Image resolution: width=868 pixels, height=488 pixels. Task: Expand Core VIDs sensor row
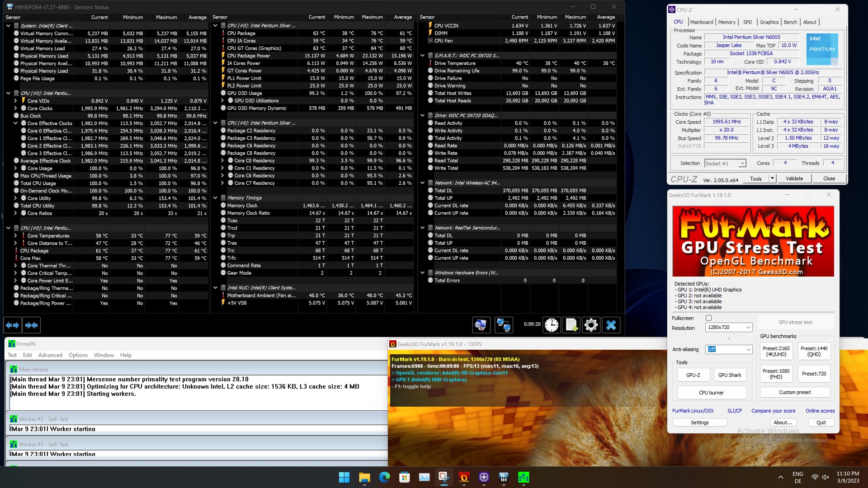point(15,101)
